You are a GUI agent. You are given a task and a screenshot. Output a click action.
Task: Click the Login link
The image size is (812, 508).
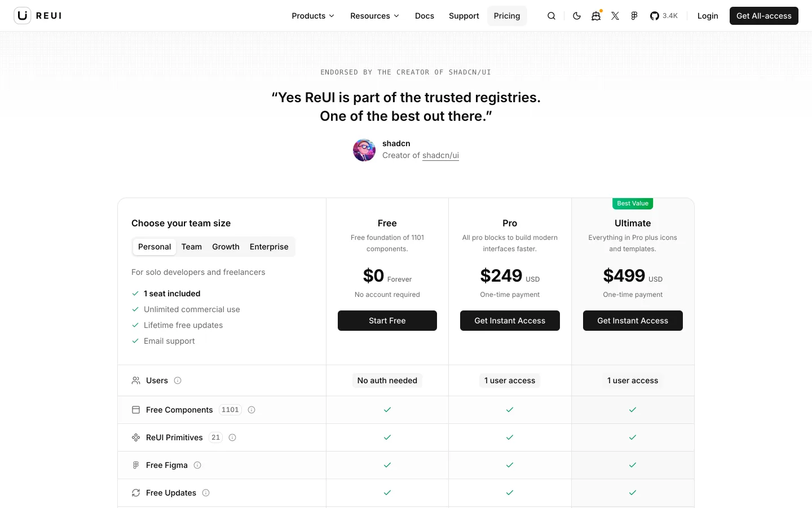point(708,16)
